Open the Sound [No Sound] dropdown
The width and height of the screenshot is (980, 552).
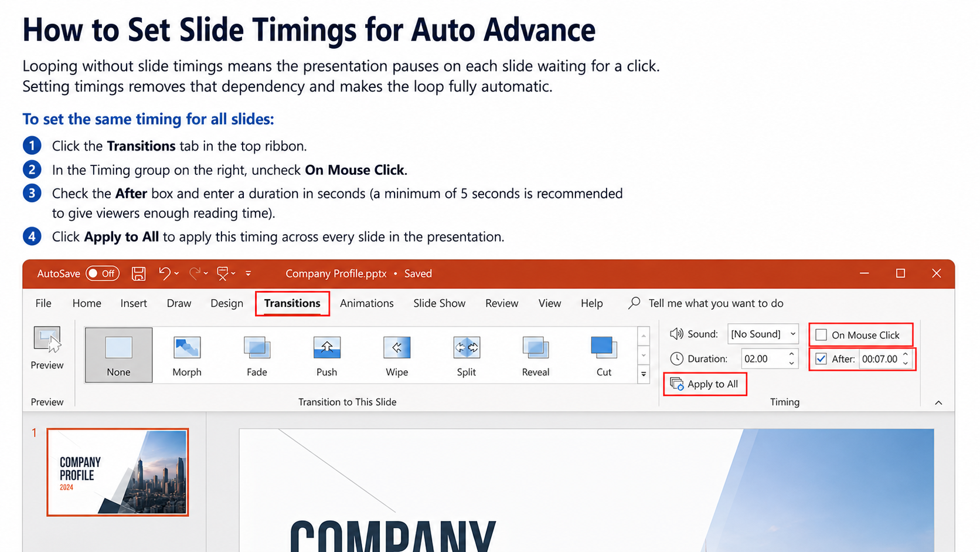(763, 334)
